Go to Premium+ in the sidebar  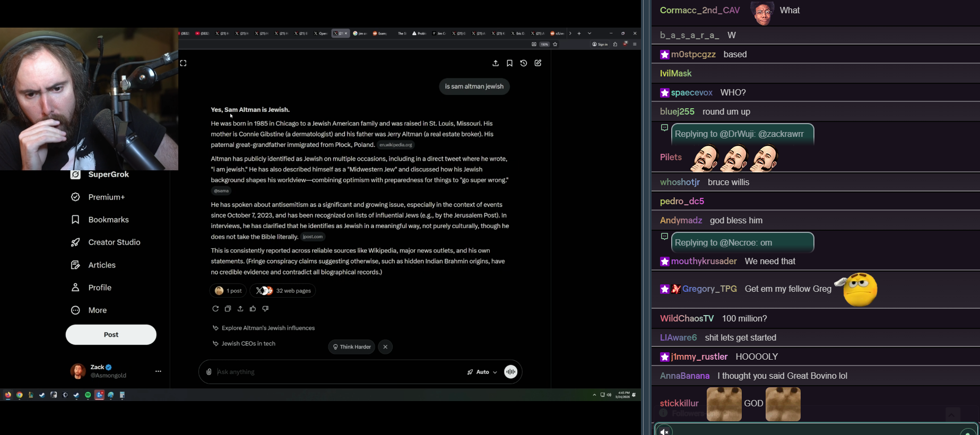[x=98, y=197]
